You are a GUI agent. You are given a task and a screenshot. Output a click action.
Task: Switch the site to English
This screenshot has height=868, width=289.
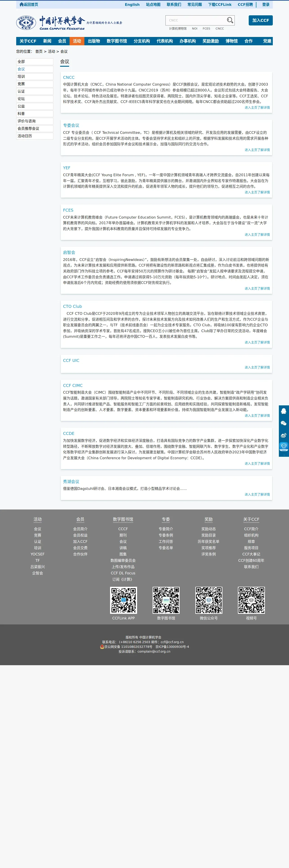pos(132,4)
